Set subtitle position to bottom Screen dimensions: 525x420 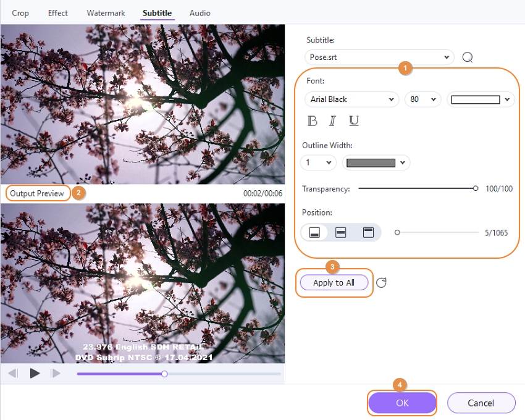pyautogui.click(x=314, y=232)
